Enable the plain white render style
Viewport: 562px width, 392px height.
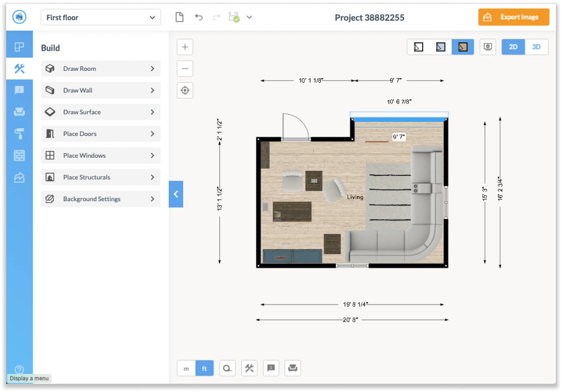click(x=418, y=47)
